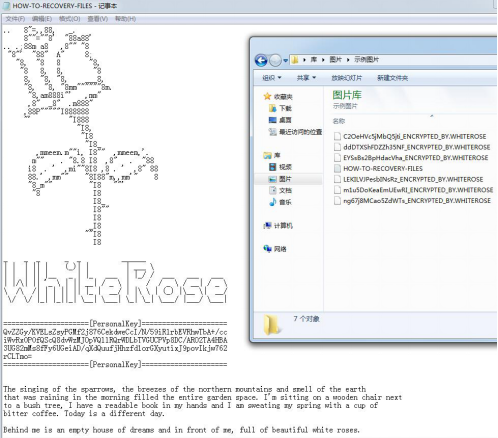Click the Explorer back navigation arrow

(x=261, y=60)
